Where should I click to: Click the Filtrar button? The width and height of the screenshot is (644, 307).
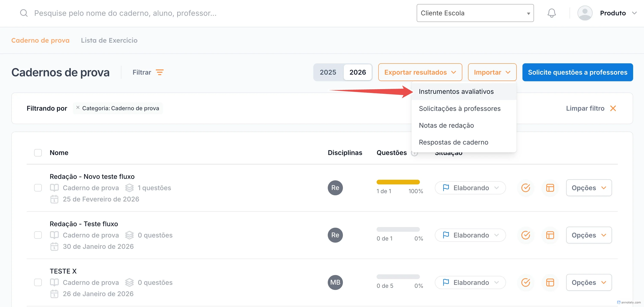(x=148, y=72)
